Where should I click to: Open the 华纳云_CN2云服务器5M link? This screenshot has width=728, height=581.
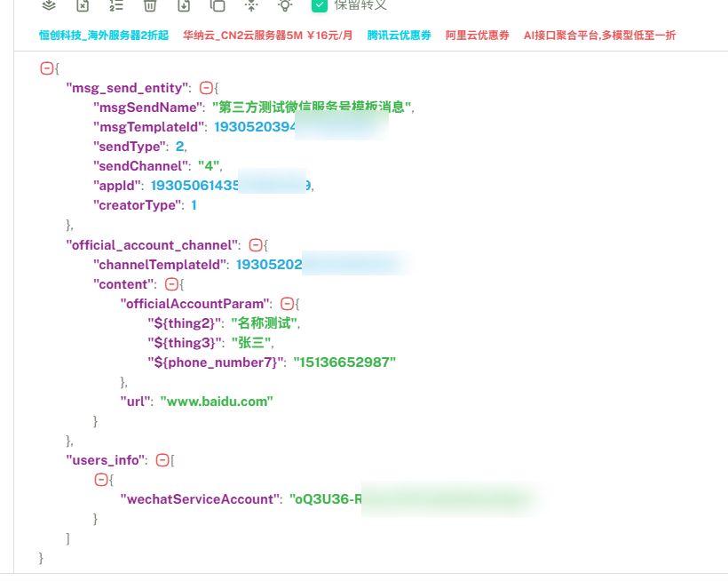click(267, 36)
